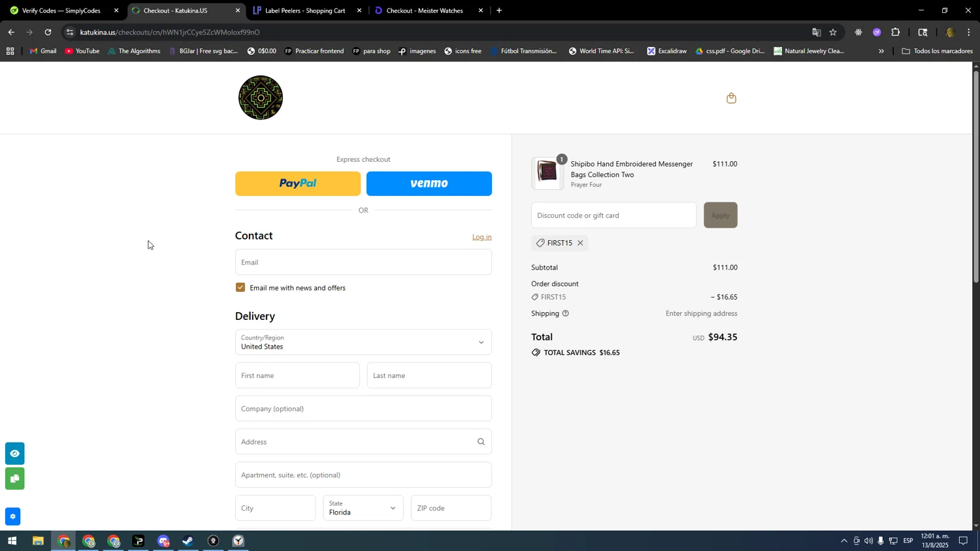Open the State dropdown showing Florida
980x551 pixels.
coord(363,508)
